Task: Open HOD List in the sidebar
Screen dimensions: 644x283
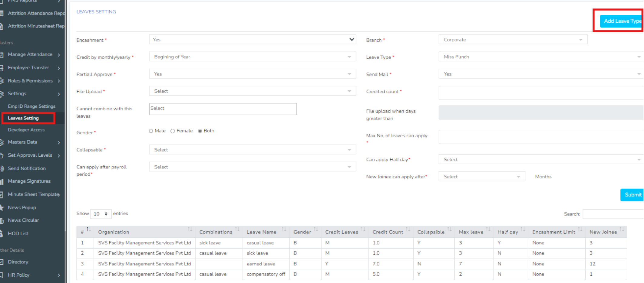Action: pyautogui.click(x=18, y=233)
